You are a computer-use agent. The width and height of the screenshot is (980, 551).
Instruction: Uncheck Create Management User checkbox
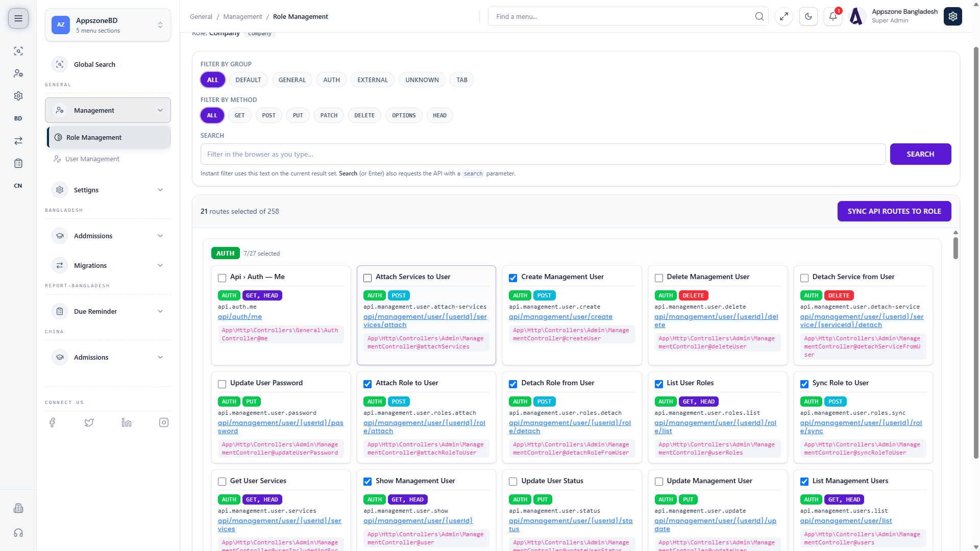513,278
